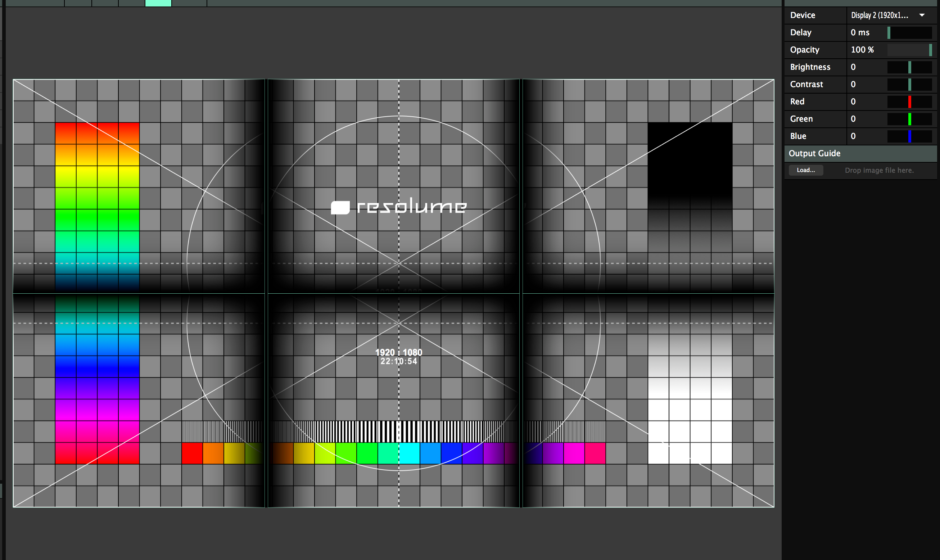Screen dimensions: 940x560
Task: Click the 'Drop image file here' area
Action: pos(879,171)
